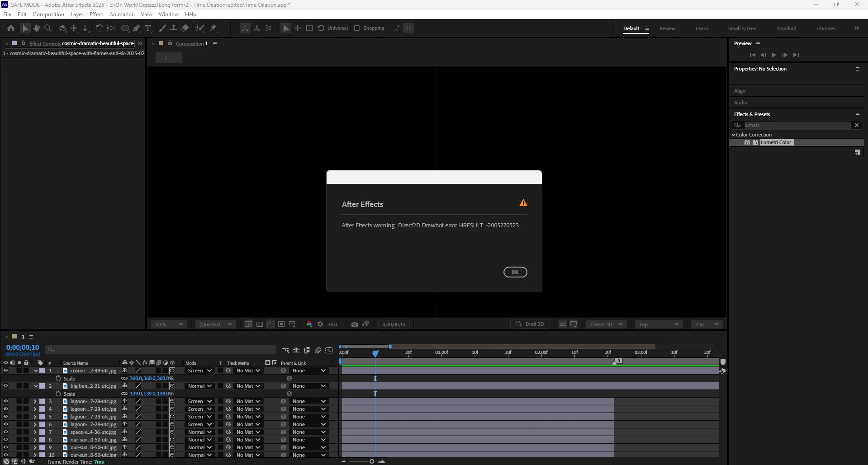The image size is (868, 465).
Task: Select the Home tool icon in toolbar
Action: [x=11, y=28]
